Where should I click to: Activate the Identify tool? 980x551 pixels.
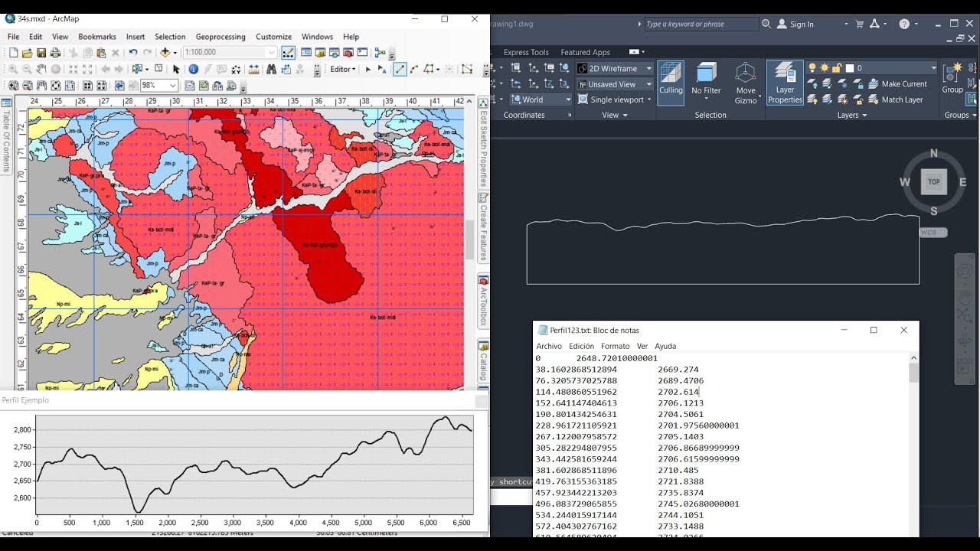193,69
